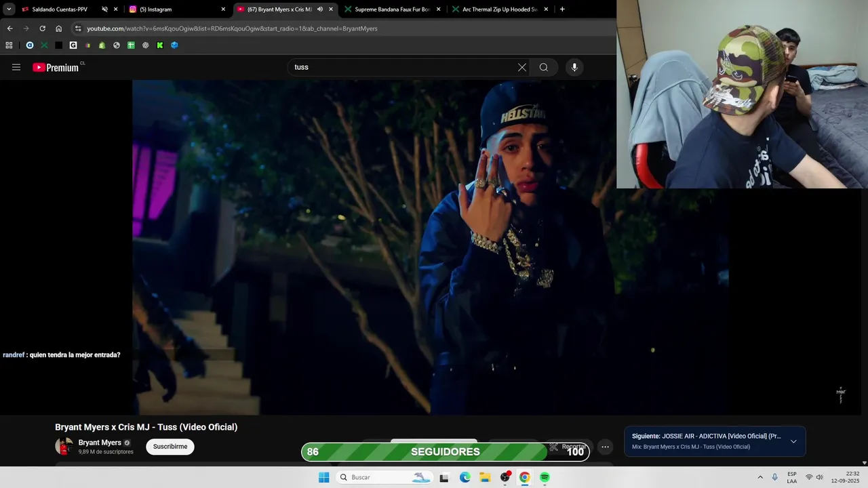Mute the Bryant Myers tab audio
Screen dimensions: 868x488
(x=319, y=9)
